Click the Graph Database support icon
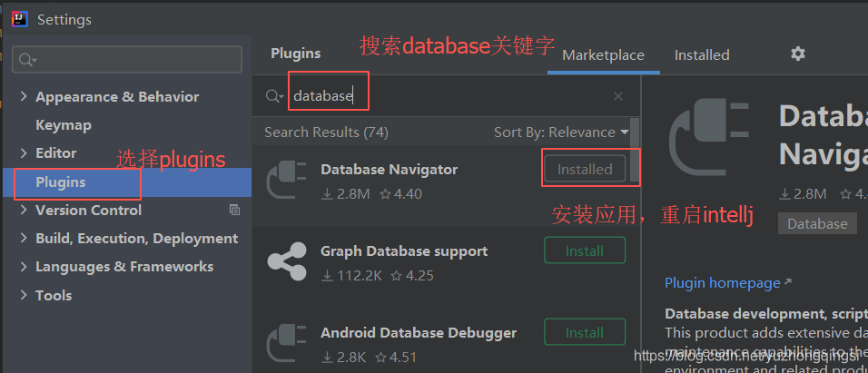This screenshot has height=373, width=868. 287,261
